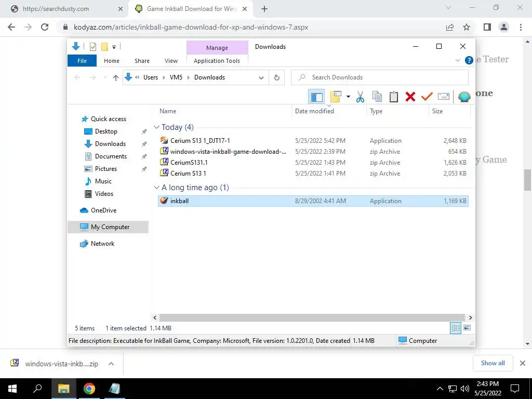Open Desktop in navigation pane
This screenshot has width=532, height=399.
click(x=106, y=131)
